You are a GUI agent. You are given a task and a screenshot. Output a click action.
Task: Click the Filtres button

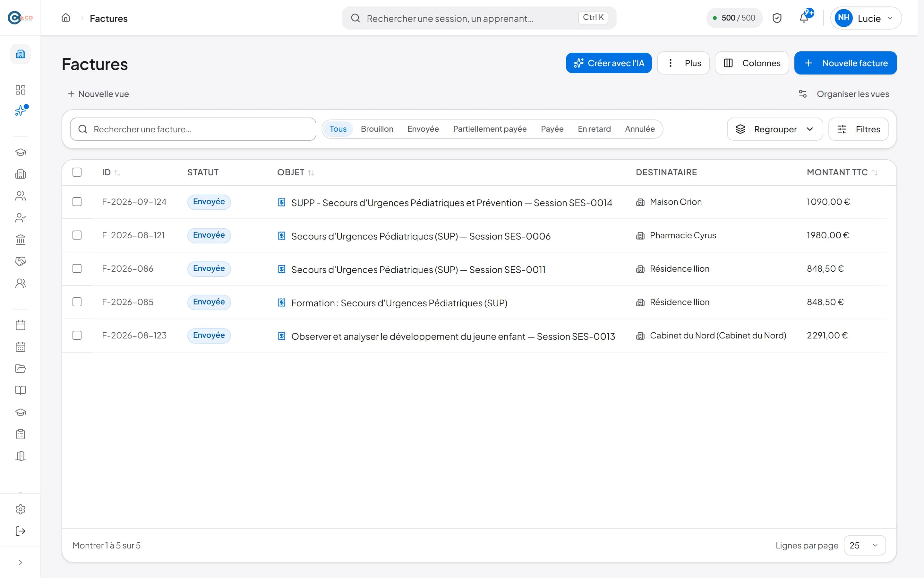[x=858, y=129]
